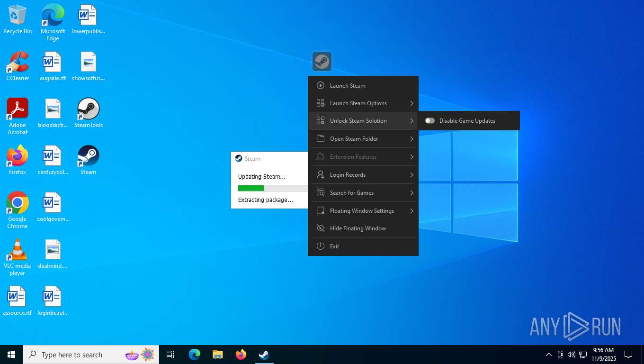Click the Steam updater window title
This screenshot has height=364, width=644.
point(252,159)
